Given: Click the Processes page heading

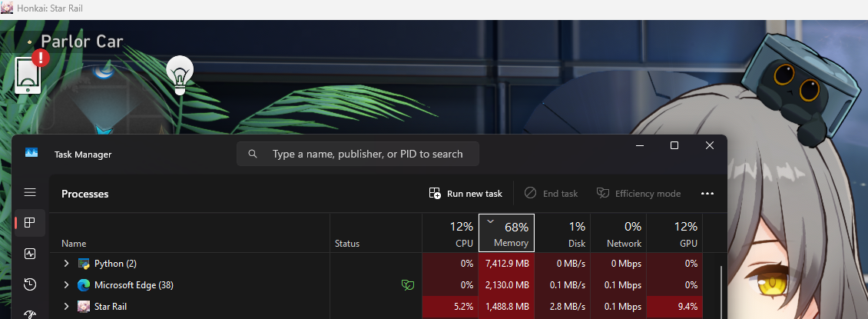Looking at the screenshot, I should coord(84,194).
